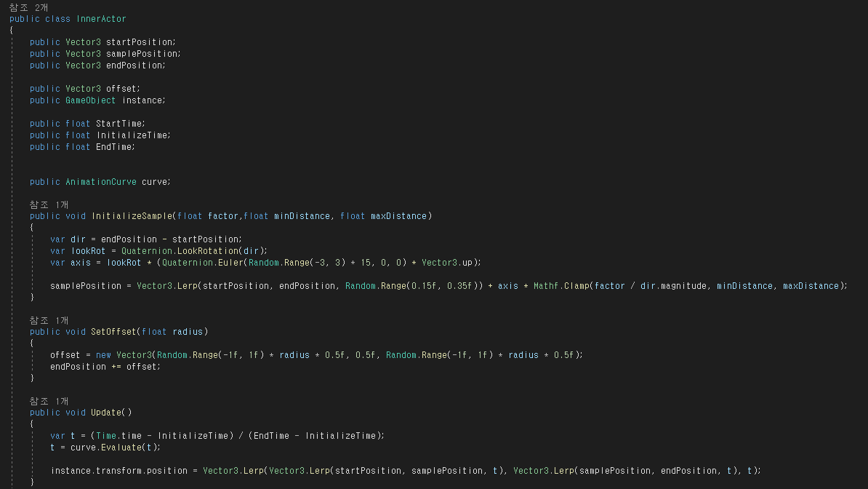Click the InnerActor class name
The width and height of the screenshot is (868, 489).
click(x=101, y=19)
